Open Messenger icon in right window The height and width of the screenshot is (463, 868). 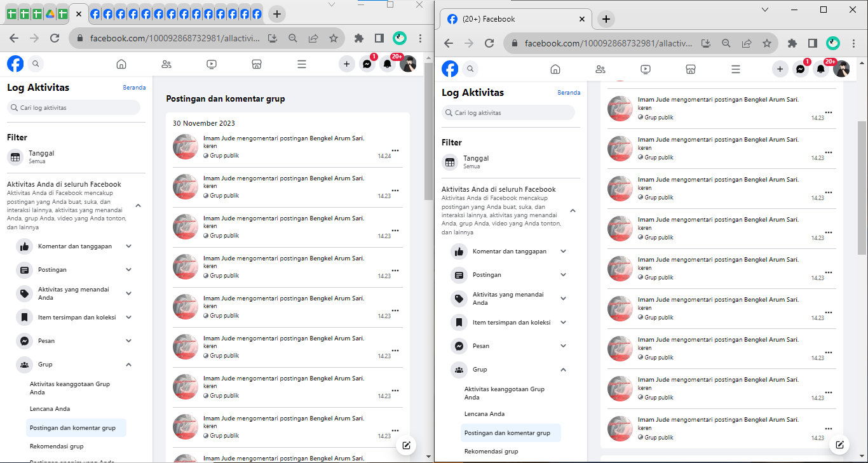(801, 69)
